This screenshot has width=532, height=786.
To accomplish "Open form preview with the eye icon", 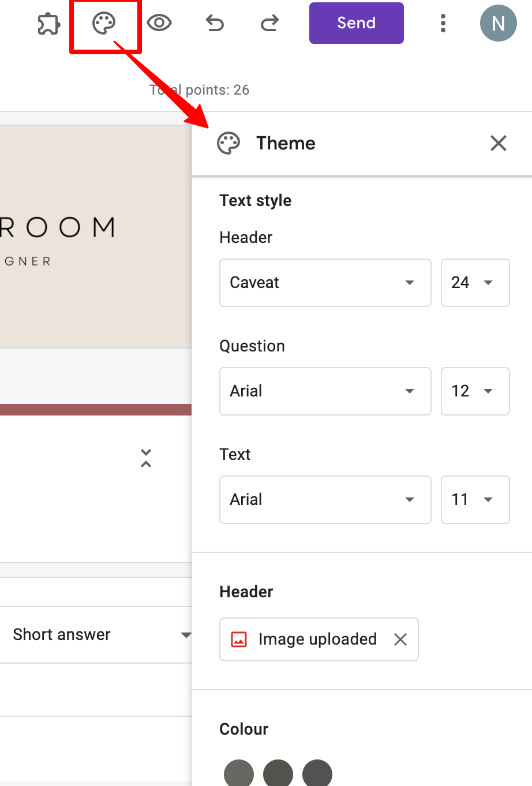I will pyautogui.click(x=160, y=23).
